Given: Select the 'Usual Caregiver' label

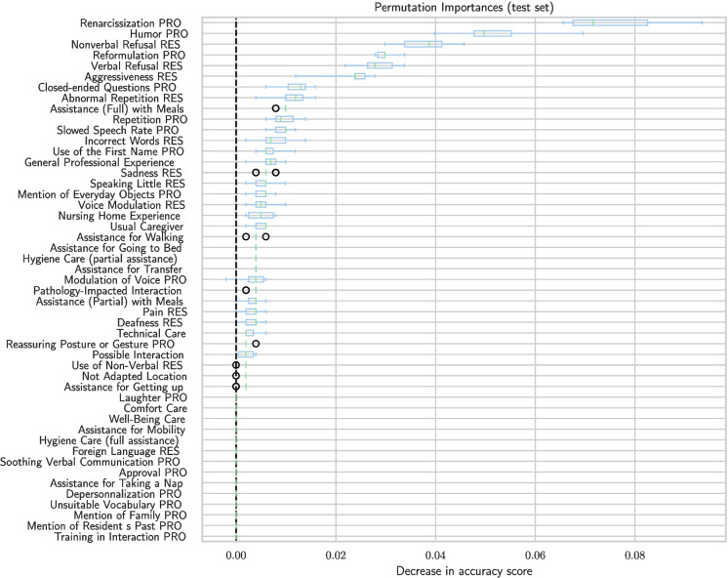Looking at the screenshot, I should [146, 227].
